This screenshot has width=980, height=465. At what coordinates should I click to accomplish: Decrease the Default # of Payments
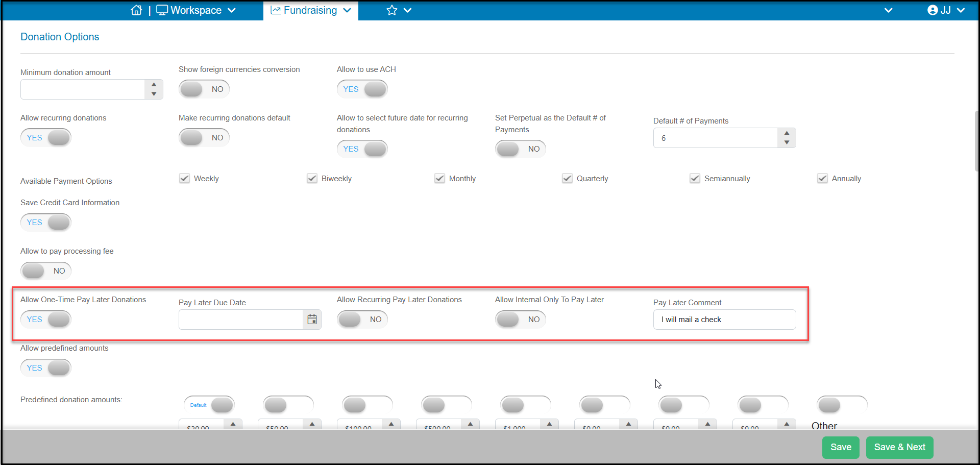[787, 142]
